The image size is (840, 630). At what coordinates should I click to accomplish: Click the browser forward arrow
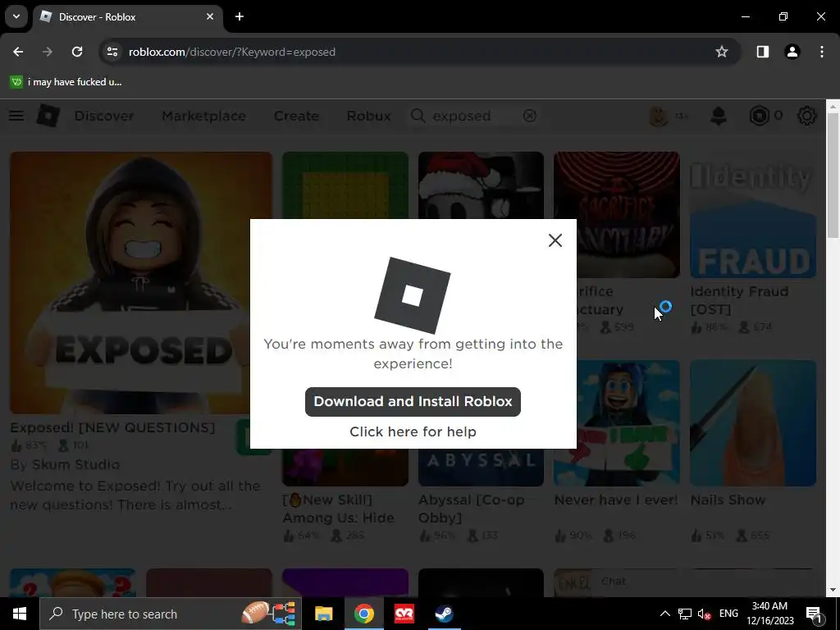pos(48,52)
